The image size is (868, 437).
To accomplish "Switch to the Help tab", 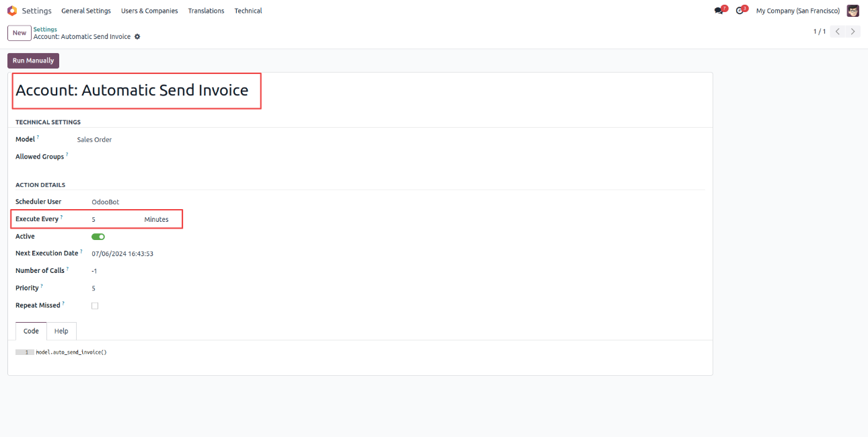I will pyautogui.click(x=61, y=331).
